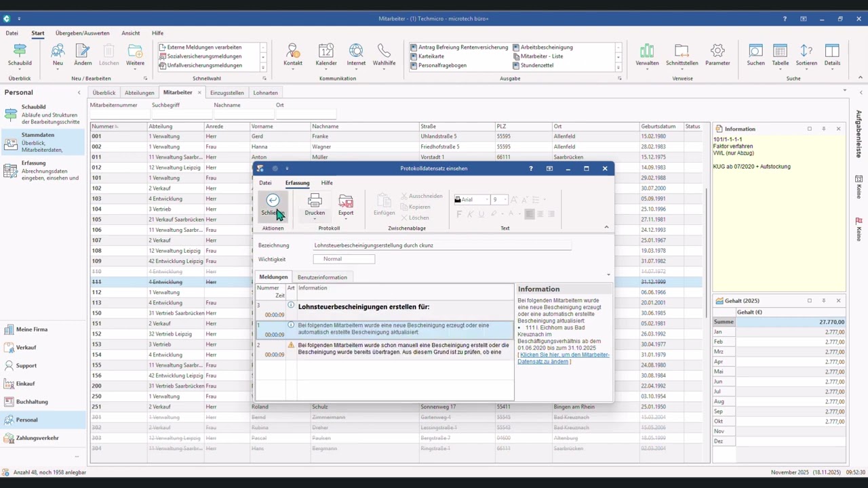Click the Nachname column header
Image resolution: width=868 pixels, height=488 pixels.
pos(364,126)
